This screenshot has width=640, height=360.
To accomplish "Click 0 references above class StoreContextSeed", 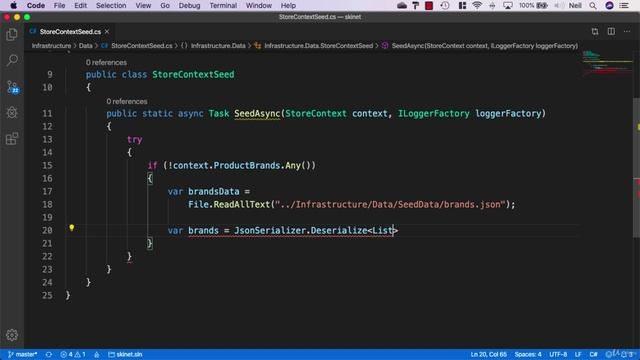I will pos(106,62).
